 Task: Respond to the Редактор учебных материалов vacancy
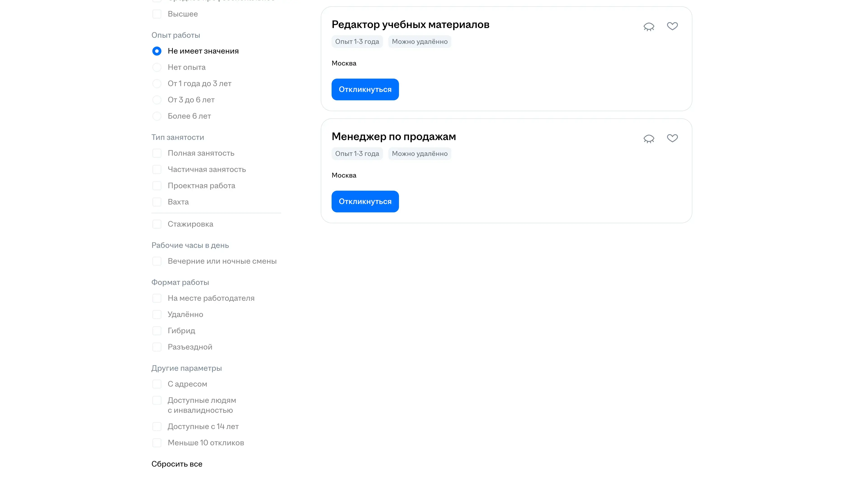365,90
